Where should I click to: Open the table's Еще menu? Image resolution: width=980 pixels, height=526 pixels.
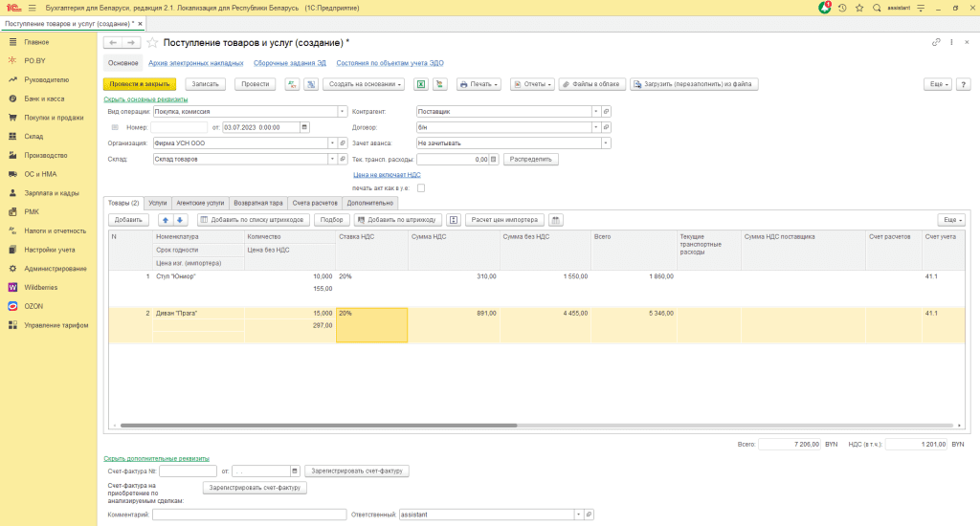coord(952,220)
